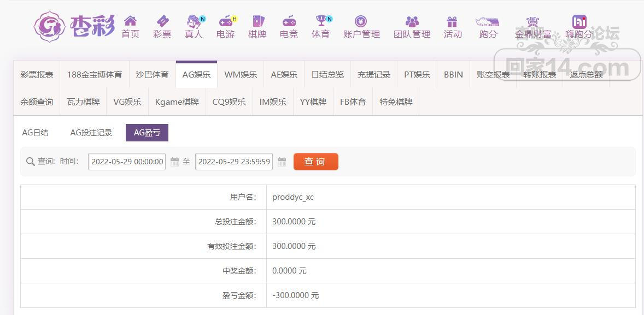Click the orange 查询 search button
Screen dimensions: 644x315
click(315, 162)
